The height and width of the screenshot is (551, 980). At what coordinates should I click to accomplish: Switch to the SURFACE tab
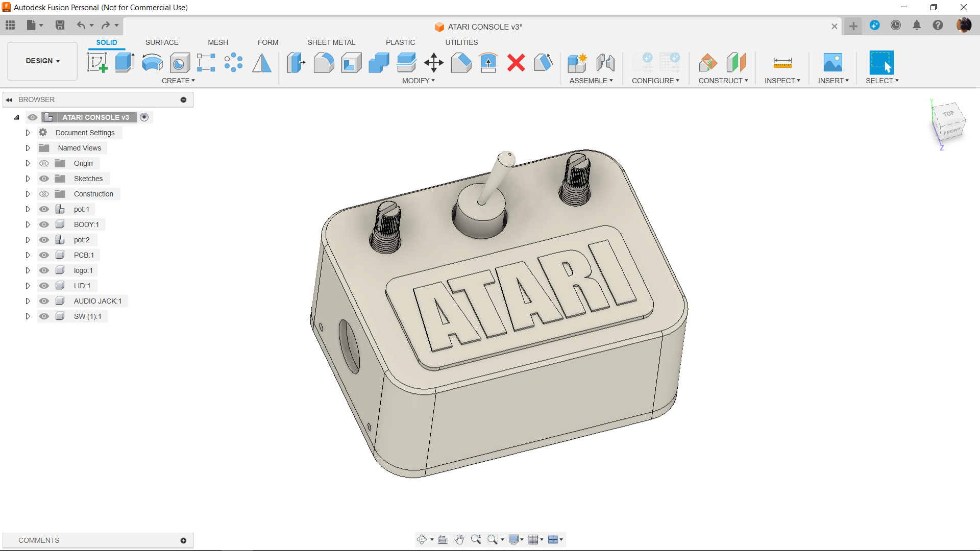[x=162, y=42]
